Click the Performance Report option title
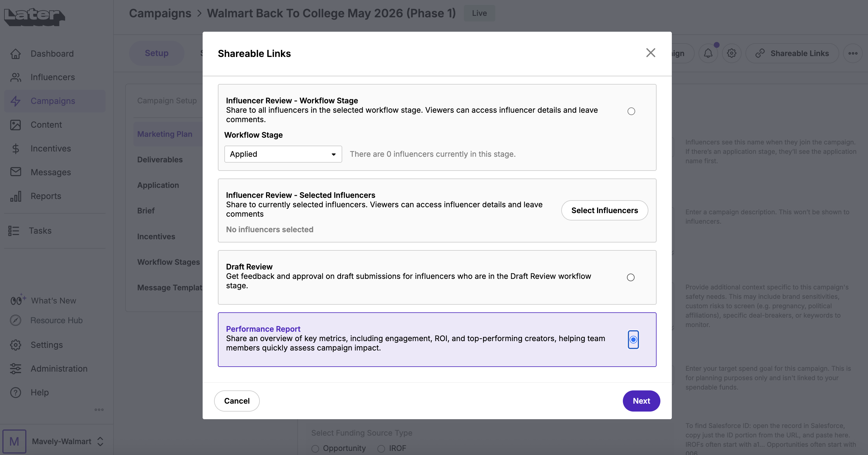Screen dimensions: 868x455 pos(263,329)
